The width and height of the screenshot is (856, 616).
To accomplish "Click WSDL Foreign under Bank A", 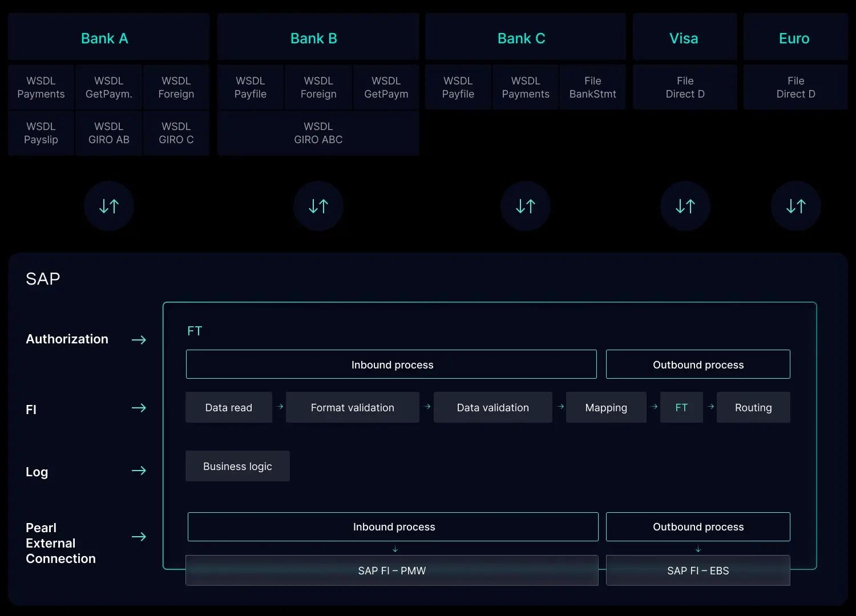I will tap(176, 87).
